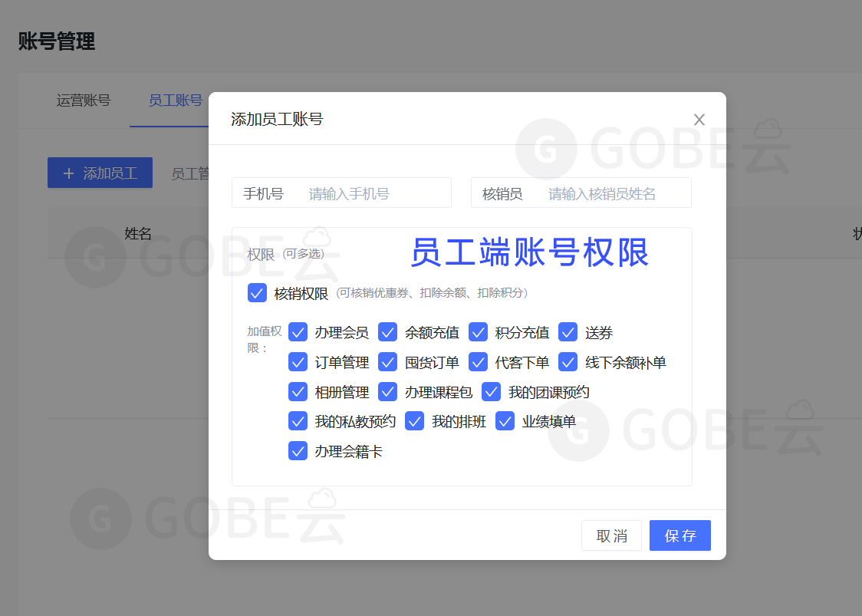The width and height of the screenshot is (862, 616).
Task: Toggle the 代客下单 permission
Action: pos(479,361)
